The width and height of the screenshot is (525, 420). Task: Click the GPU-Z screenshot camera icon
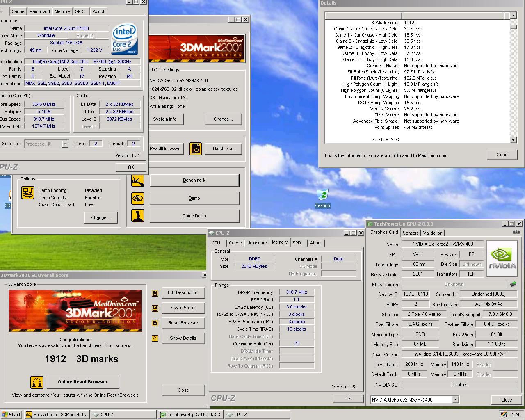tap(516, 232)
